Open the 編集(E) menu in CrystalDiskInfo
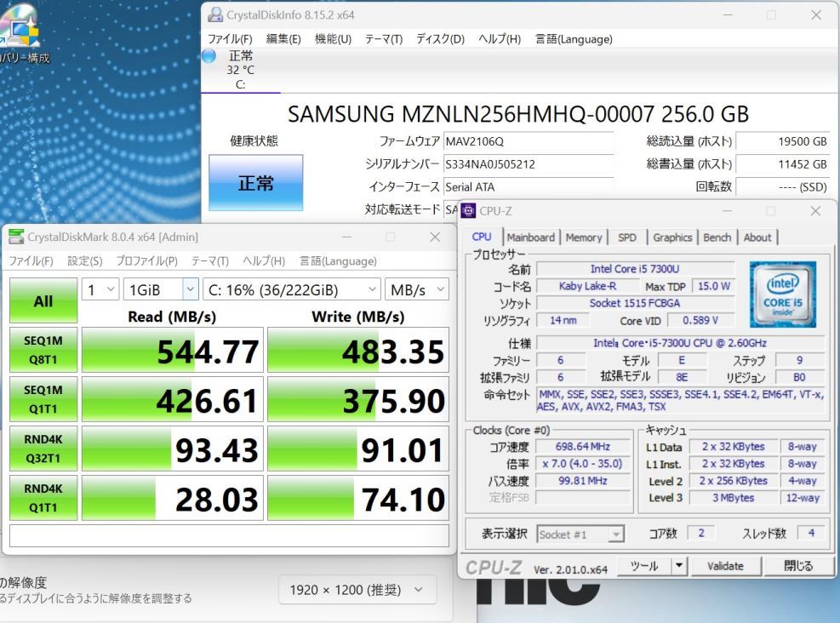 [x=283, y=39]
